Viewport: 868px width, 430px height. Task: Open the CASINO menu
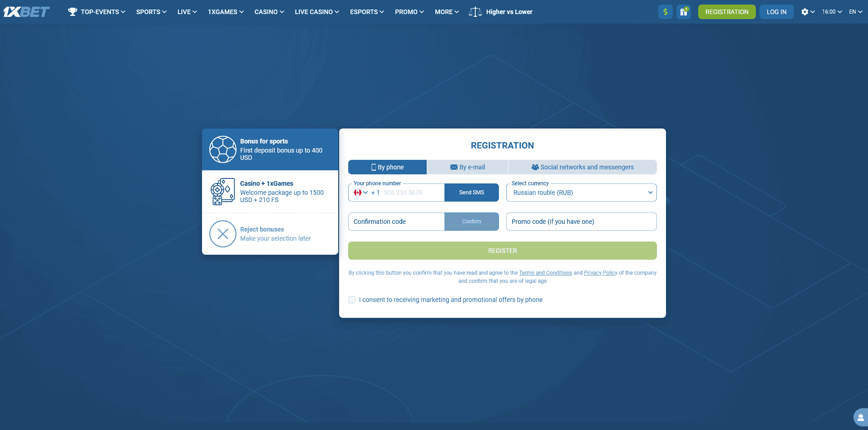pos(269,12)
